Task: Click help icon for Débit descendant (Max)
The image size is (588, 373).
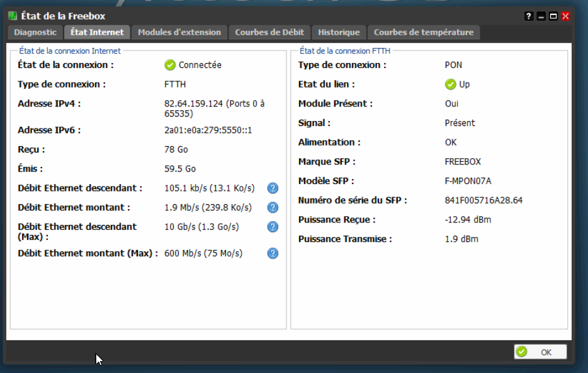Action: point(273,227)
